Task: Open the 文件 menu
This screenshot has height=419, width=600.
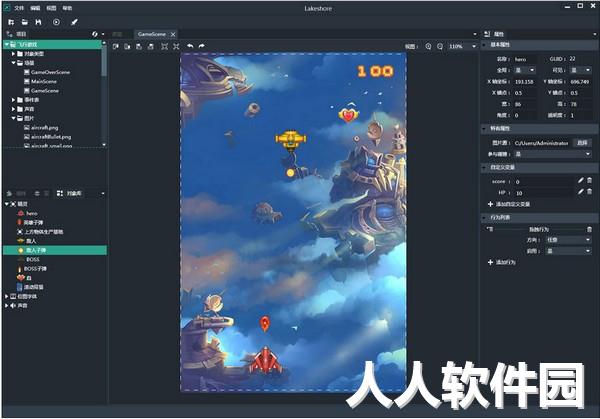Action: click(19, 8)
